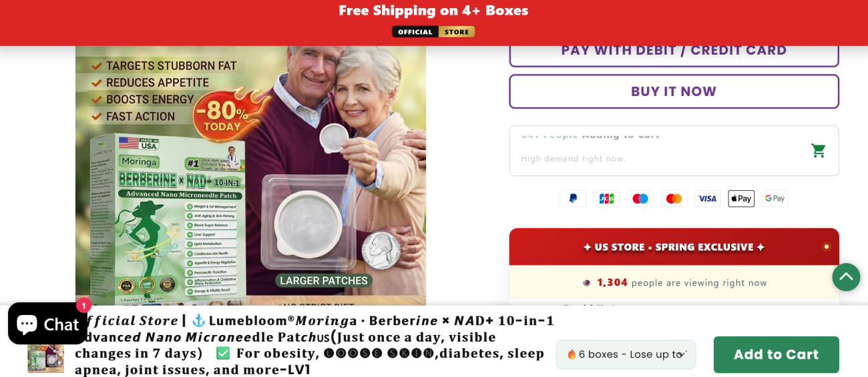Click the Buy It Now button
This screenshot has height=377, width=868.
point(674,91)
